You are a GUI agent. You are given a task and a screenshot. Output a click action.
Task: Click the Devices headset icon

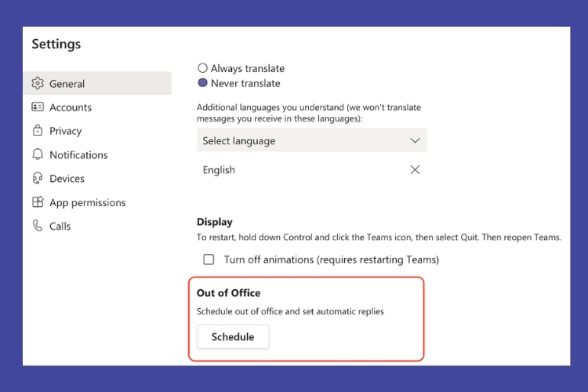click(x=38, y=178)
